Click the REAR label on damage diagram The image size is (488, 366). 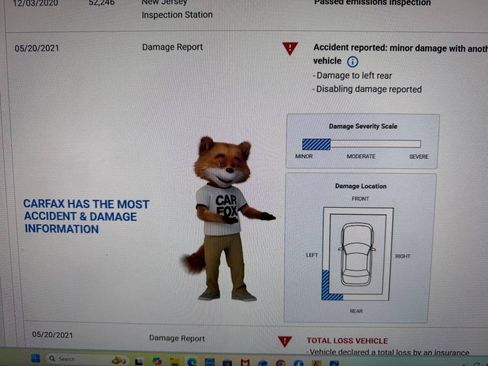coord(356,311)
